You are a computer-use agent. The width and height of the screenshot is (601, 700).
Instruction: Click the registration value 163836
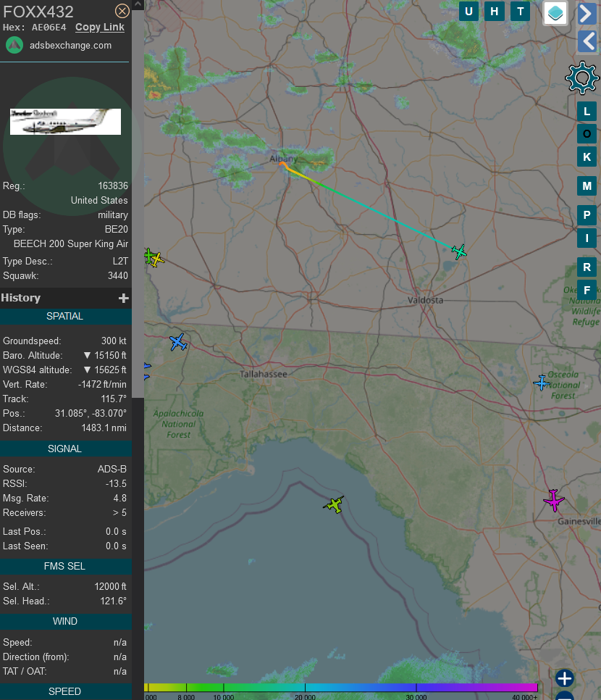click(113, 186)
